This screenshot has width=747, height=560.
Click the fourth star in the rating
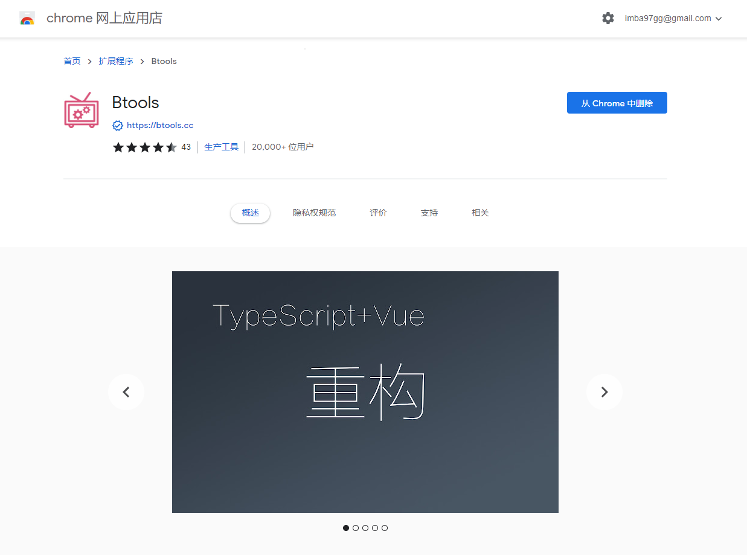[158, 147]
